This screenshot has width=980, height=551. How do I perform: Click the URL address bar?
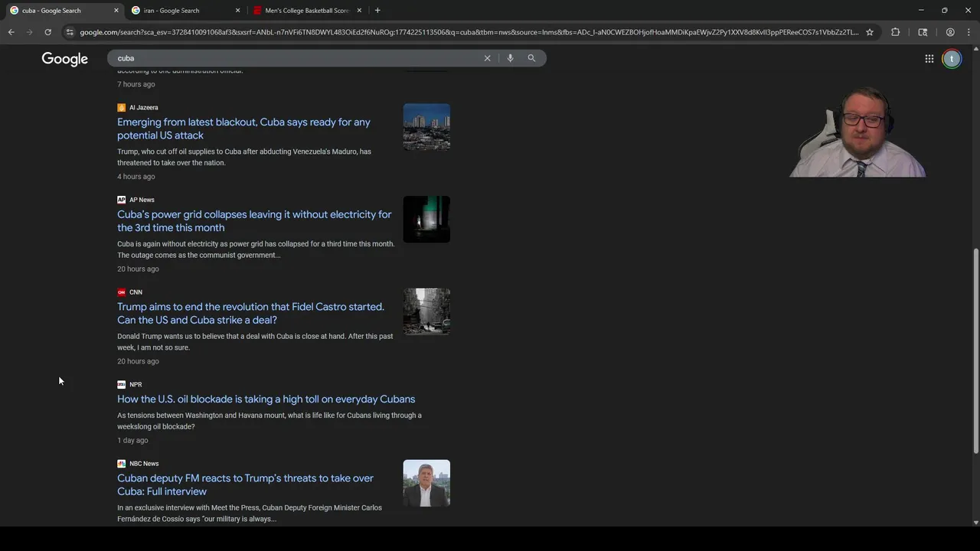click(x=469, y=32)
